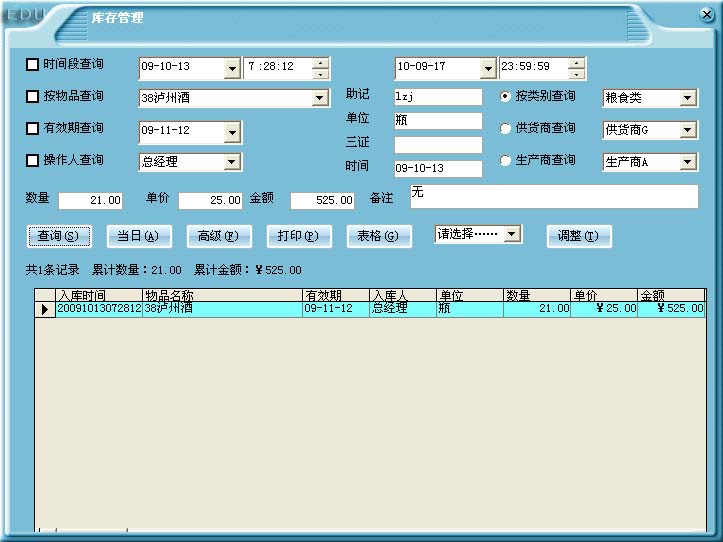723x542 pixels.
Task: Expand the 供货商G supplier dropdown
Action: click(x=687, y=130)
